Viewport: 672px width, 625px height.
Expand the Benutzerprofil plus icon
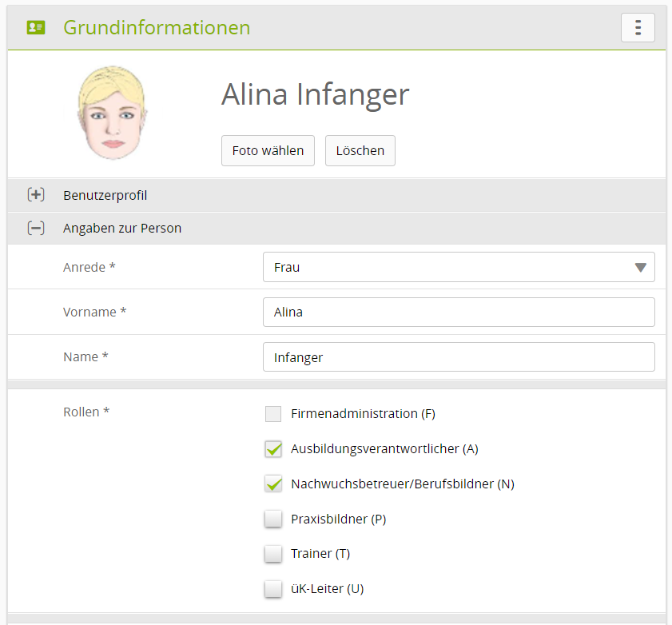tap(36, 195)
